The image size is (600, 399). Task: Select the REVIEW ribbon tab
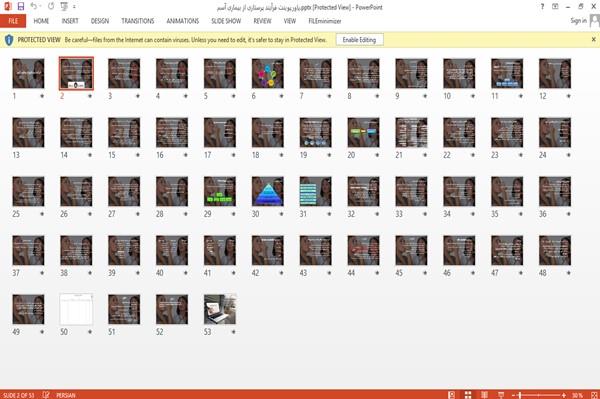click(x=262, y=21)
